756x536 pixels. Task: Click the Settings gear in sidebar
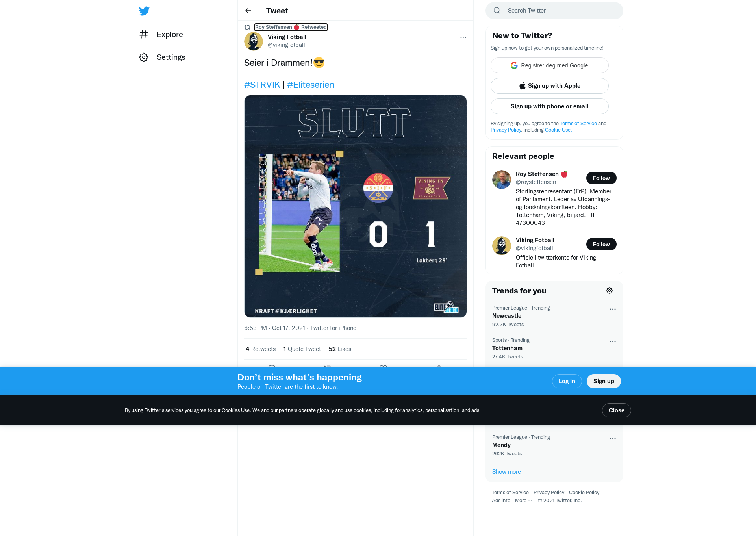pos(144,57)
